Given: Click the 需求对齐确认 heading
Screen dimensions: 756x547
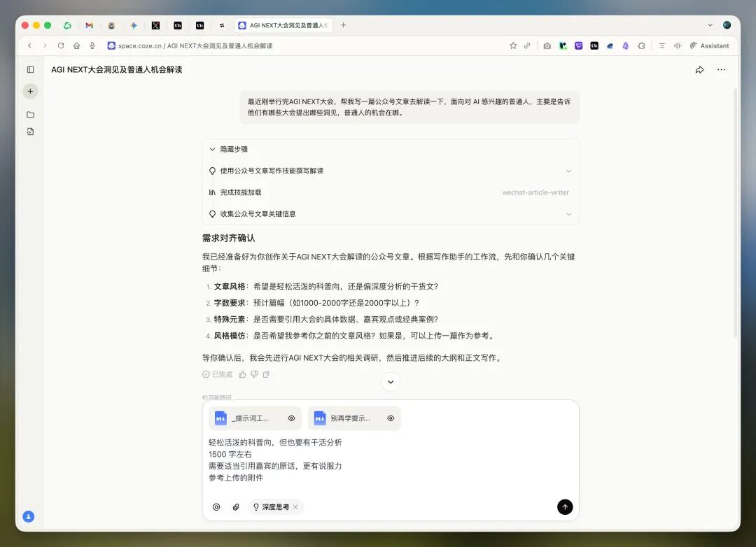Looking at the screenshot, I should pyautogui.click(x=228, y=238).
